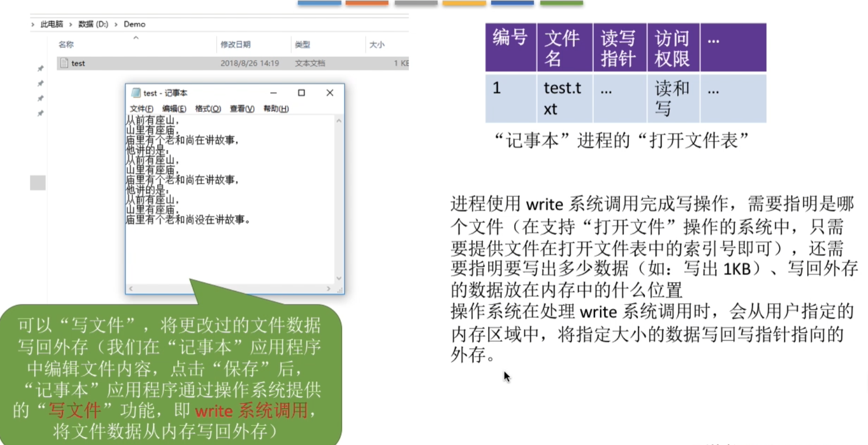Open the 编辑(E) menu in Notepad

174,108
